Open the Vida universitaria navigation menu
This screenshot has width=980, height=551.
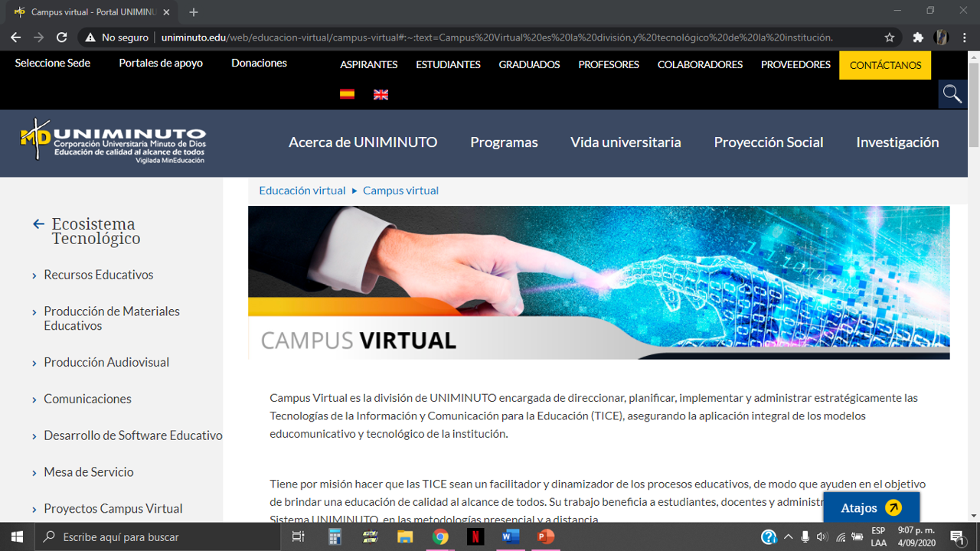tap(626, 142)
